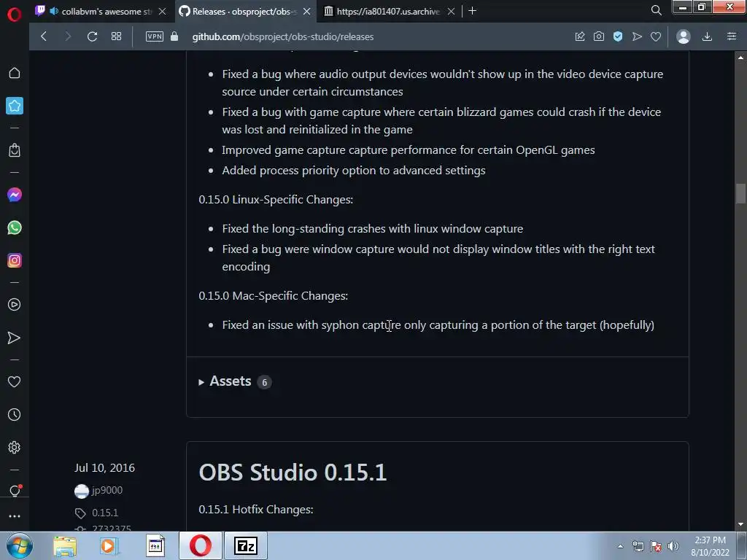This screenshot has width=747, height=560.
Task: Click '0.15.0 Mac-Specific Changes:' text
Action: [274, 296]
